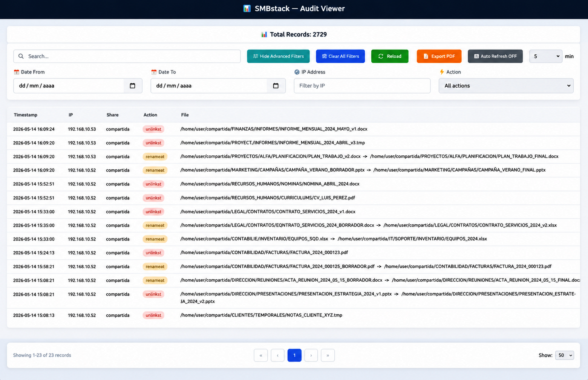Click the INFORME_MENSUAL_2024_ABRIL_v3.tmp file path
This screenshot has width=588, height=380.
click(x=273, y=143)
